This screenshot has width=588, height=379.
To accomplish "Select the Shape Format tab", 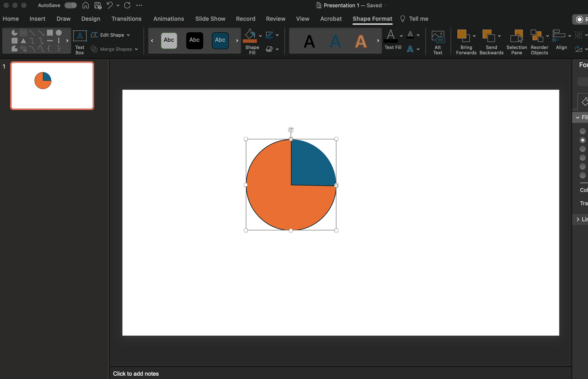I will pos(372,18).
